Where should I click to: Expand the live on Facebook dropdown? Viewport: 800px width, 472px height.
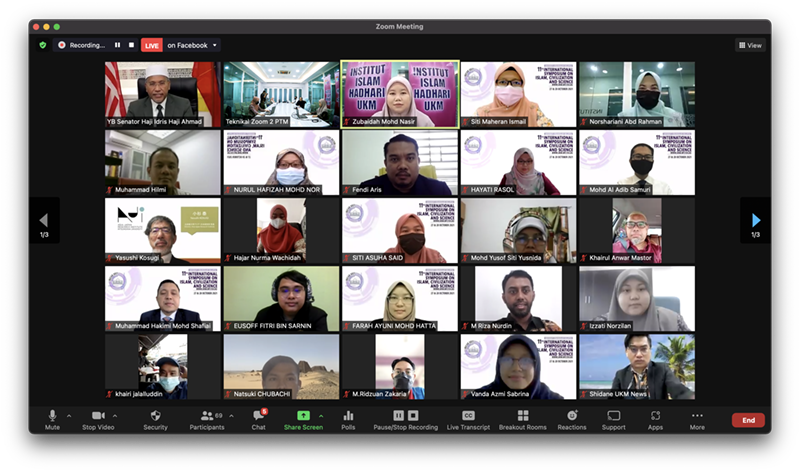215,45
